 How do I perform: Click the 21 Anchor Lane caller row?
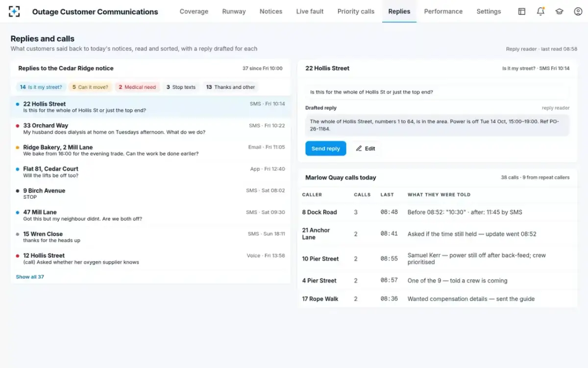[x=437, y=234]
